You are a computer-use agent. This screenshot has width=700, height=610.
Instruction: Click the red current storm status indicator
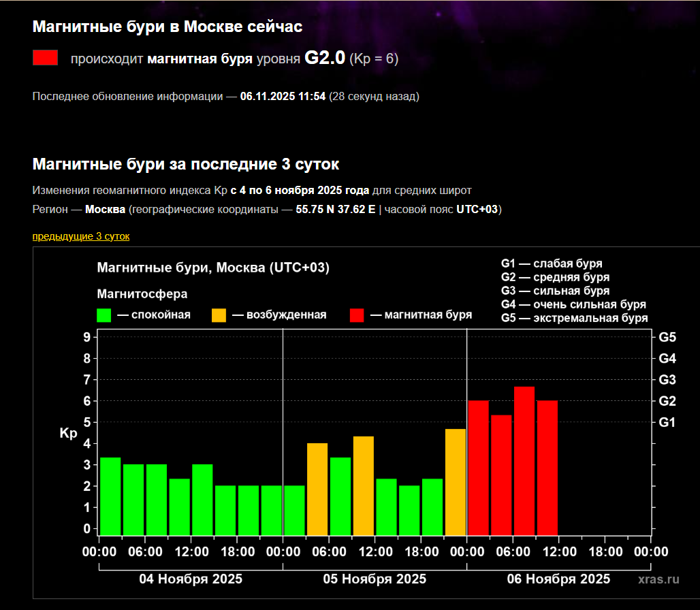click(x=45, y=58)
